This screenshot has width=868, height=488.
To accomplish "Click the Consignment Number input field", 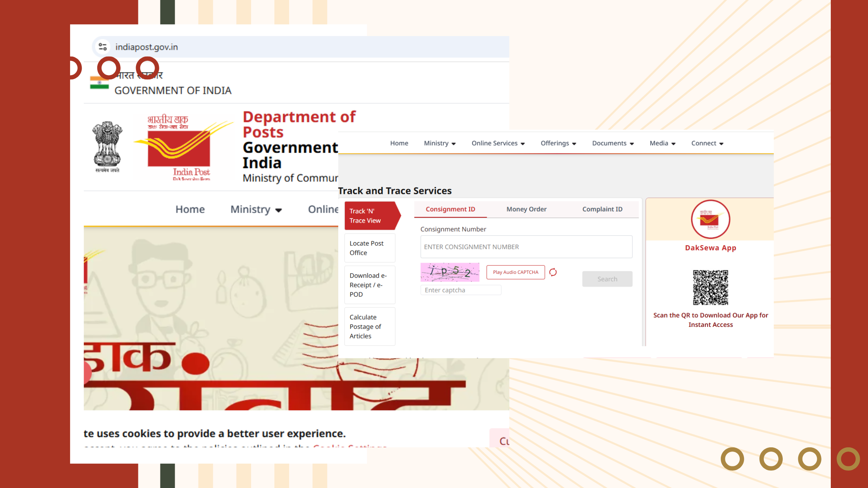I will 526,247.
